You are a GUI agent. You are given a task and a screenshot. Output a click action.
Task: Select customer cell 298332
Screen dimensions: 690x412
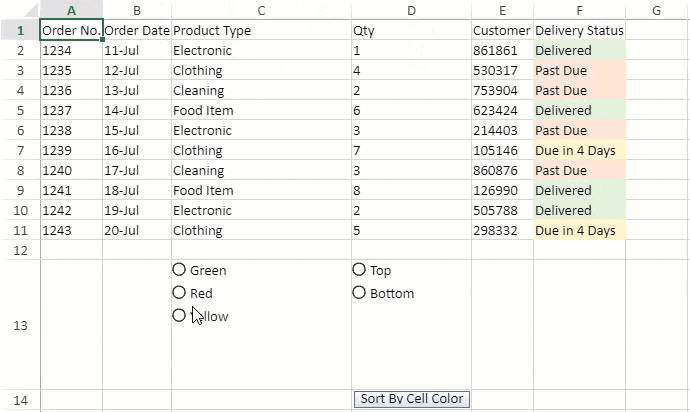(x=502, y=231)
